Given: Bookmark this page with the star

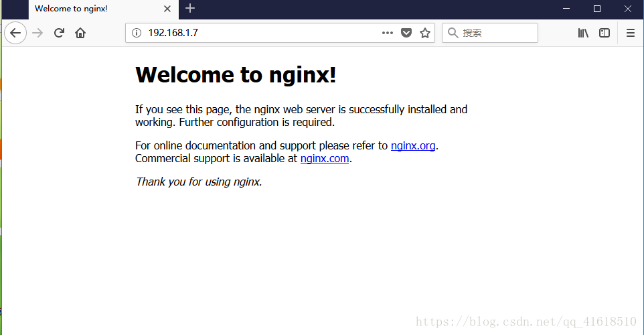Looking at the screenshot, I should [425, 33].
